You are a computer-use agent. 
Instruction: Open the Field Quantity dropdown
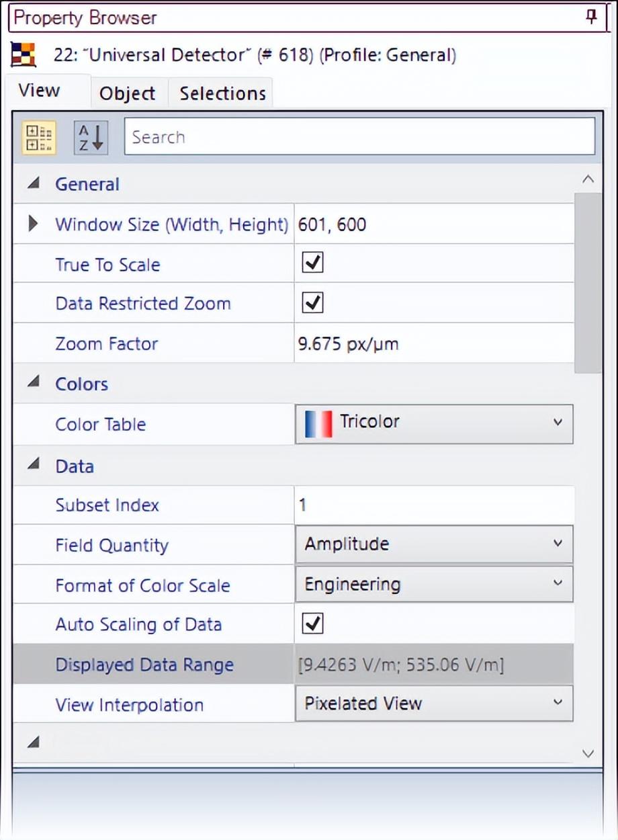click(x=557, y=544)
